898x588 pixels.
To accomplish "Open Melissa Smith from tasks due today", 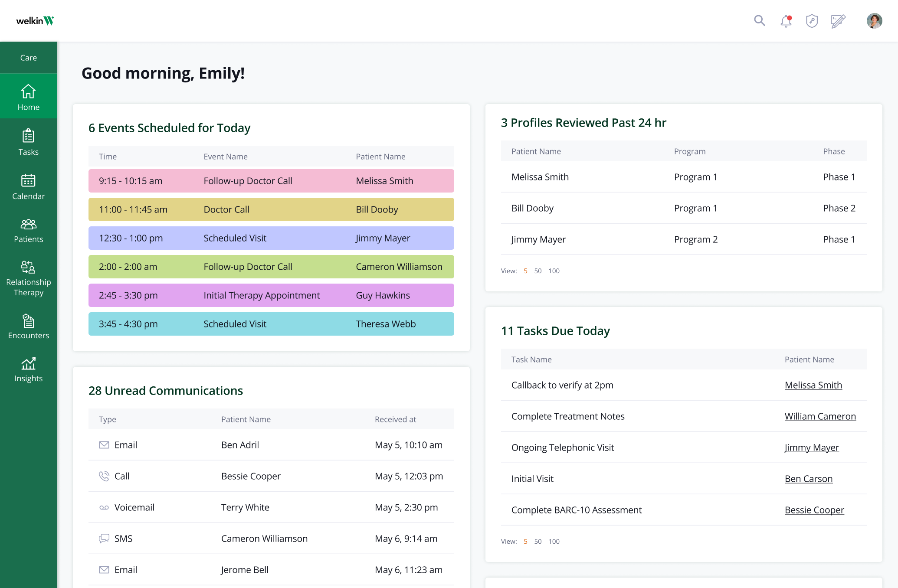I will click(x=813, y=385).
